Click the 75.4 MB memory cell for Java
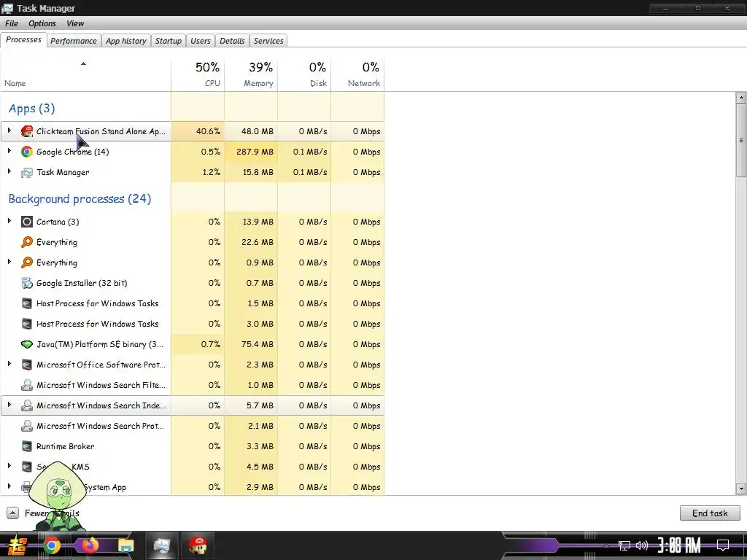This screenshot has width=747, height=560. (251, 344)
